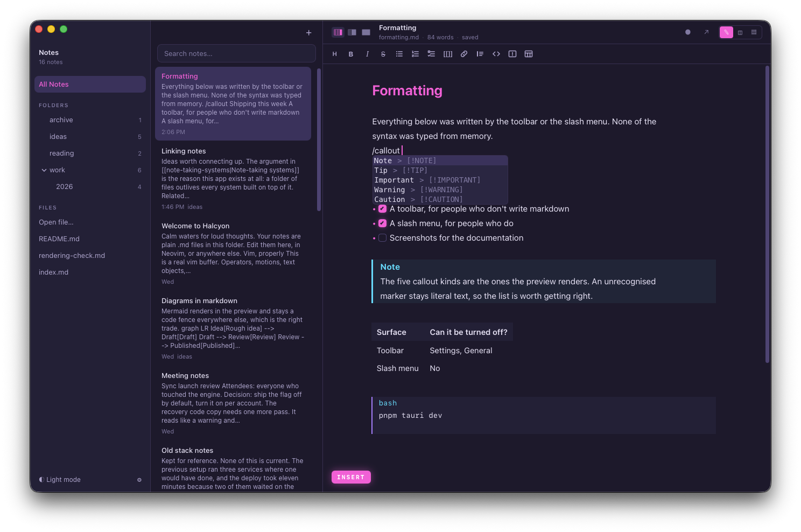Insert a callout block from toolbar
This screenshot has height=532, width=801.
coord(512,54)
